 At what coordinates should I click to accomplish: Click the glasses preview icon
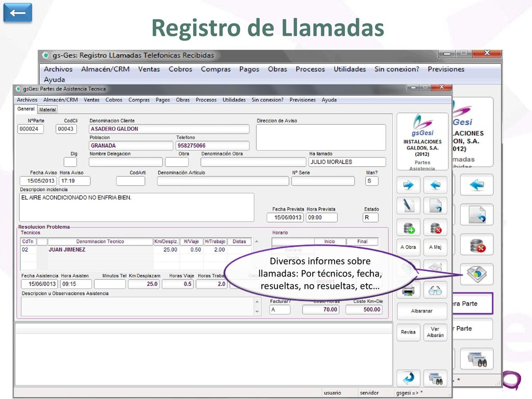tap(435, 290)
